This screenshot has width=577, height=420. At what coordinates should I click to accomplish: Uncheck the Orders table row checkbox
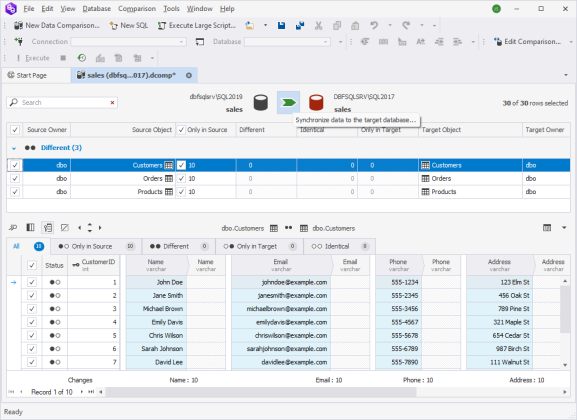point(15,179)
